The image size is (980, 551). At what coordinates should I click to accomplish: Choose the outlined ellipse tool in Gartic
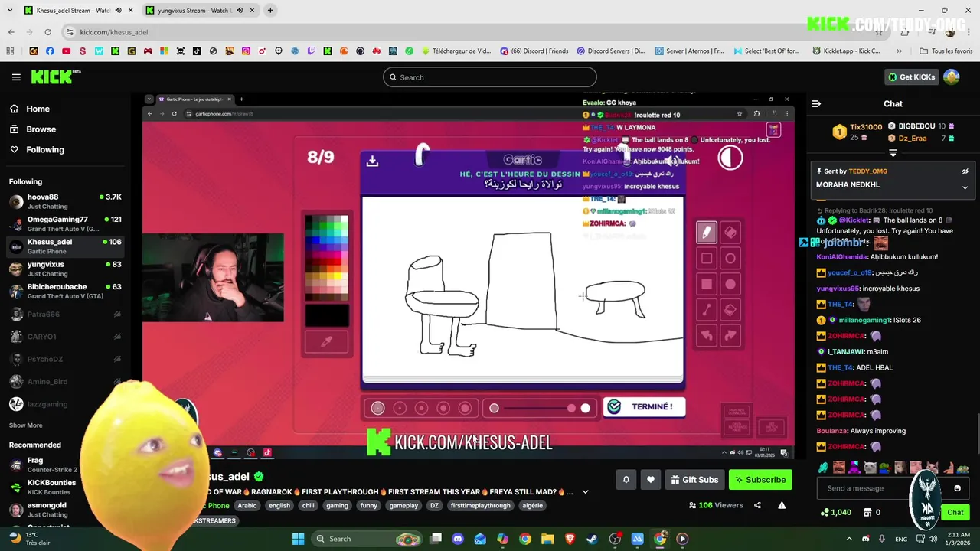point(730,258)
